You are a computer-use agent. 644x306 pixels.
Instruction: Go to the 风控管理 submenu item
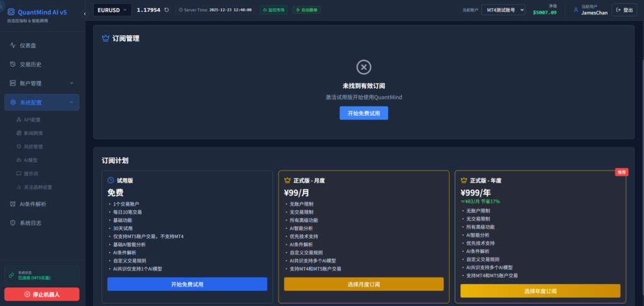coord(33,146)
